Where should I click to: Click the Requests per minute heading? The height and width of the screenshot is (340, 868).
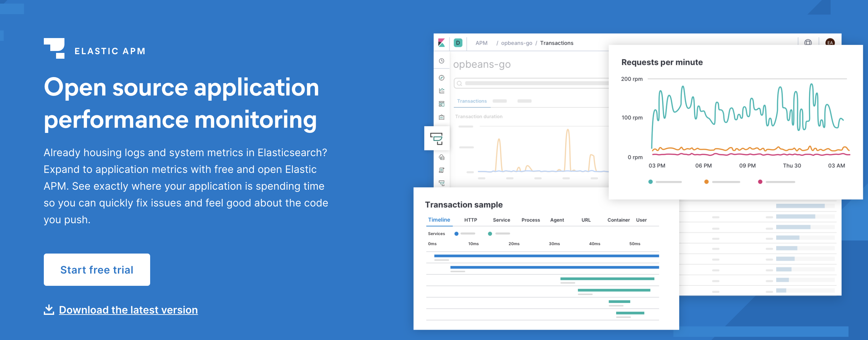point(662,62)
